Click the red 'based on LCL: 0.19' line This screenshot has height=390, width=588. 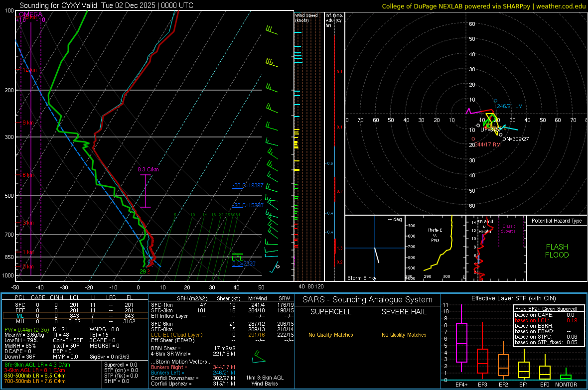click(x=546, y=320)
